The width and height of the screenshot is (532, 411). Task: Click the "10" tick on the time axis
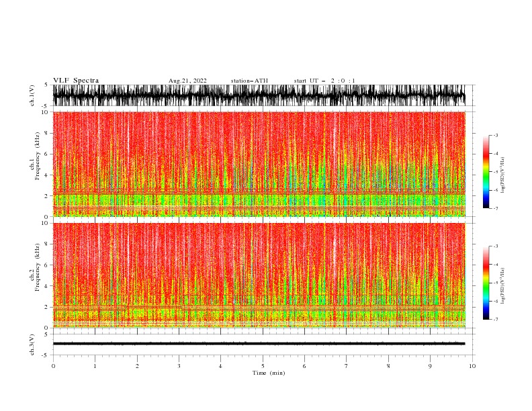click(x=472, y=366)
